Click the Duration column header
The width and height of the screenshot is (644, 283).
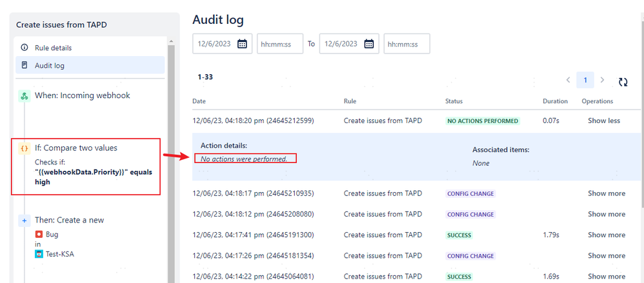[555, 101]
